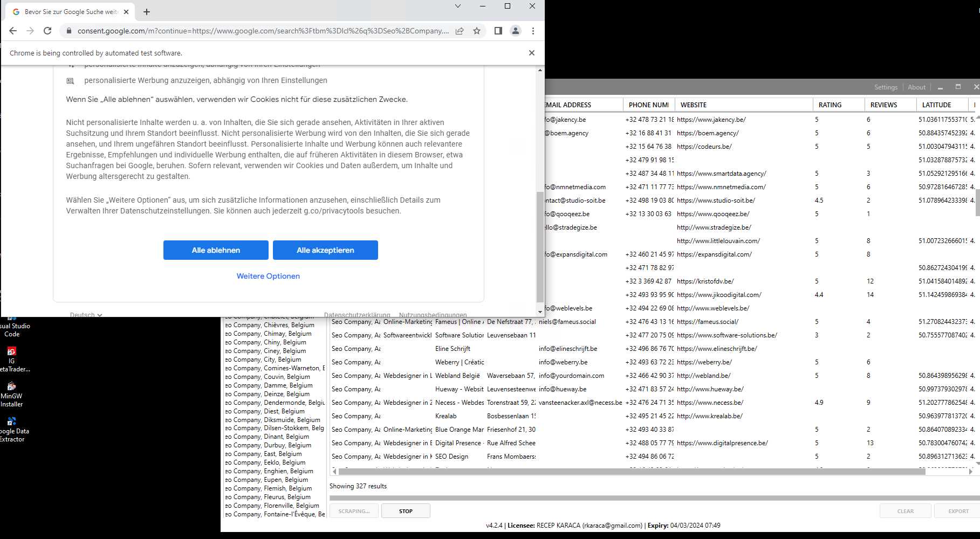The height and width of the screenshot is (539, 980).
Task: Click the Eline Schrijft name cell
Action: click(x=453, y=349)
